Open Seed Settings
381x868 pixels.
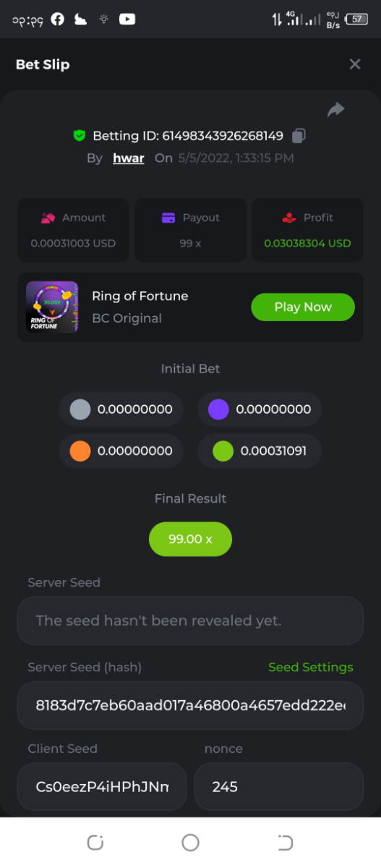tap(311, 667)
